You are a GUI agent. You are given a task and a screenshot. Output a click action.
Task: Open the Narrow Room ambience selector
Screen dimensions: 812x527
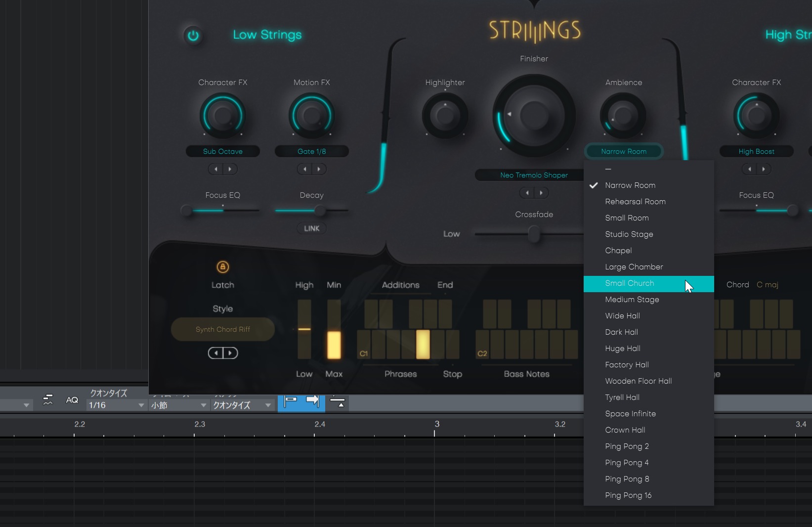[x=624, y=151]
